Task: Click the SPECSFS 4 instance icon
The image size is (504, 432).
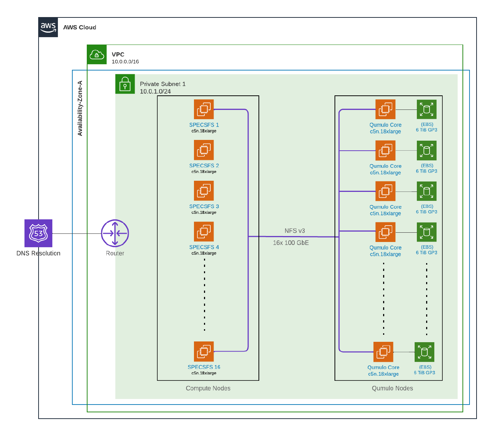Action: [x=204, y=232]
